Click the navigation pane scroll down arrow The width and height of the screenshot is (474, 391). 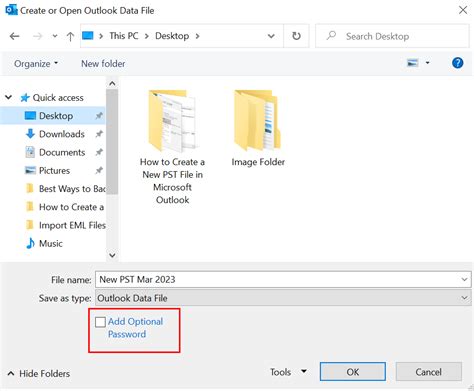coord(112,255)
